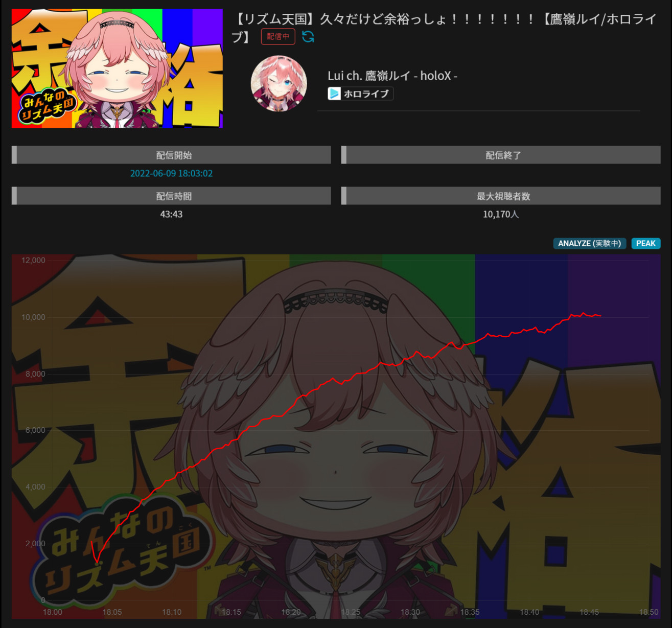
Task: Click the 18:35 time axis label
Action: click(x=470, y=612)
